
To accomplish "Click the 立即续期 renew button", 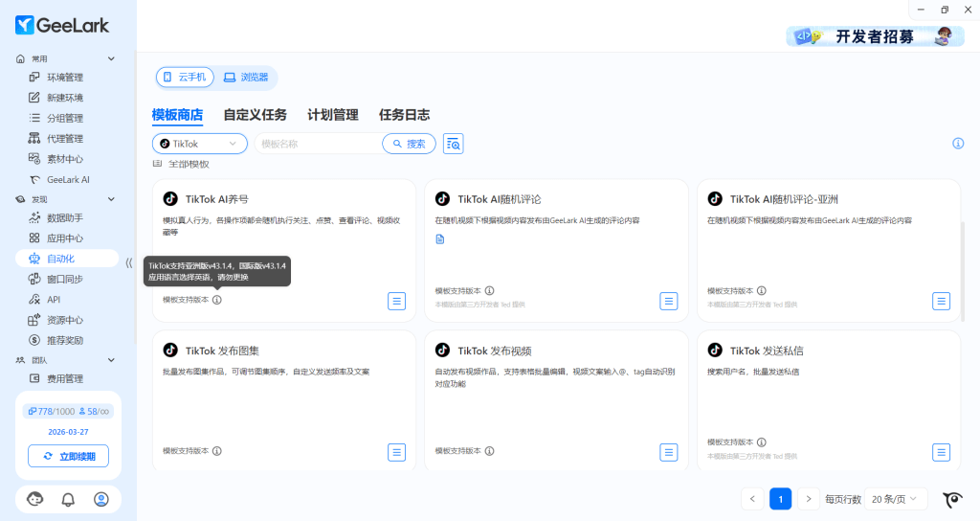I will 68,457.
